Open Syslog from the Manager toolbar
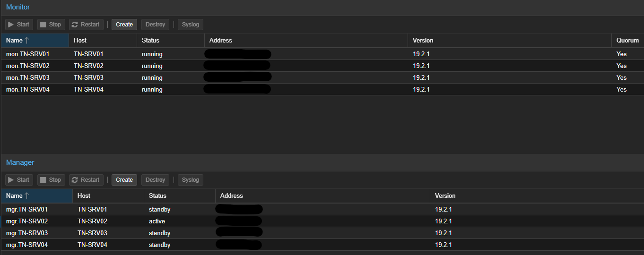The width and height of the screenshot is (644, 255). point(191,180)
